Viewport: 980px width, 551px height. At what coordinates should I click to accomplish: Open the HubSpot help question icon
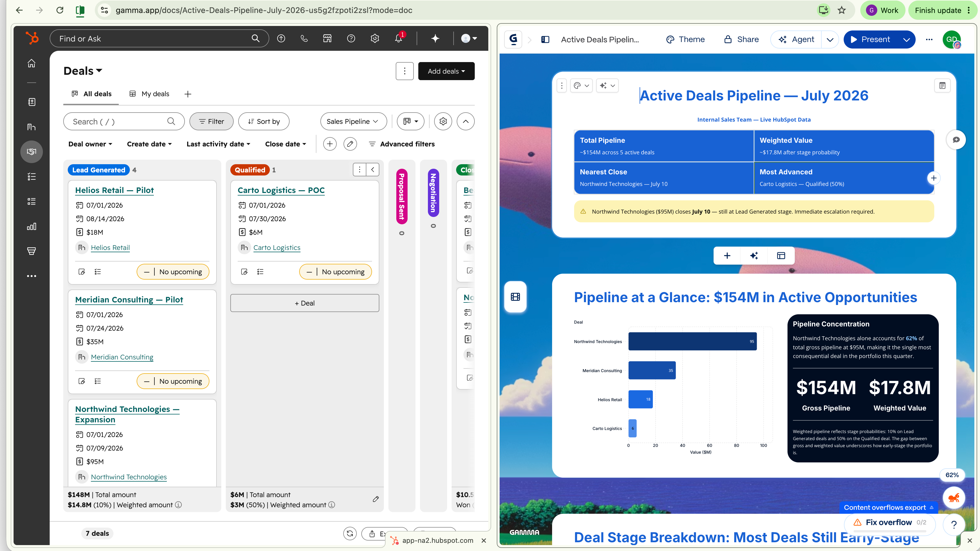click(351, 38)
